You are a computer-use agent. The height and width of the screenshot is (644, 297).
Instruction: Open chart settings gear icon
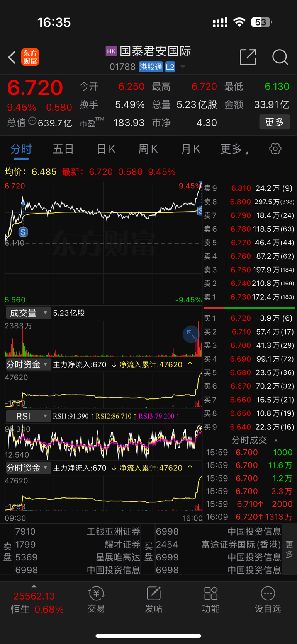[x=275, y=149]
